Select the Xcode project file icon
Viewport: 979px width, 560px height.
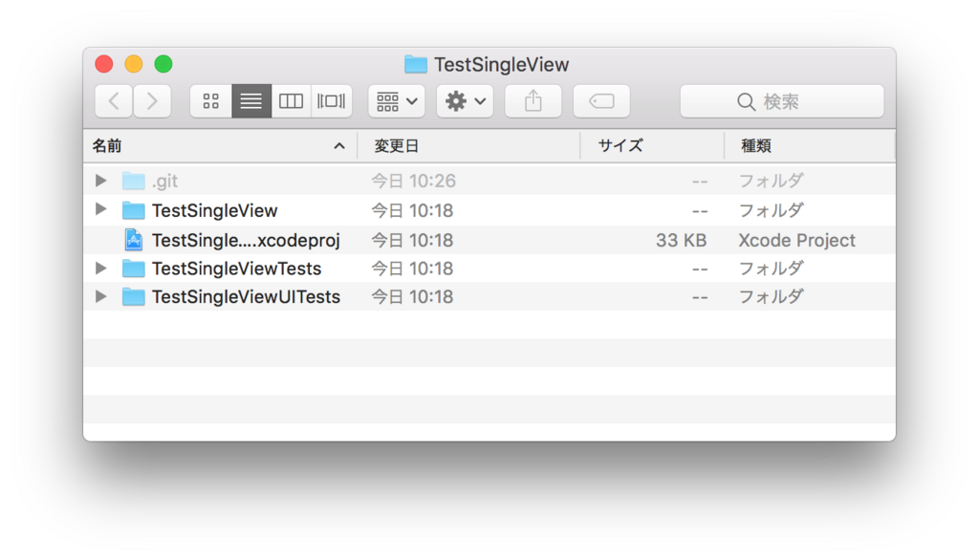pyautogui.click(x=133, y=240)
